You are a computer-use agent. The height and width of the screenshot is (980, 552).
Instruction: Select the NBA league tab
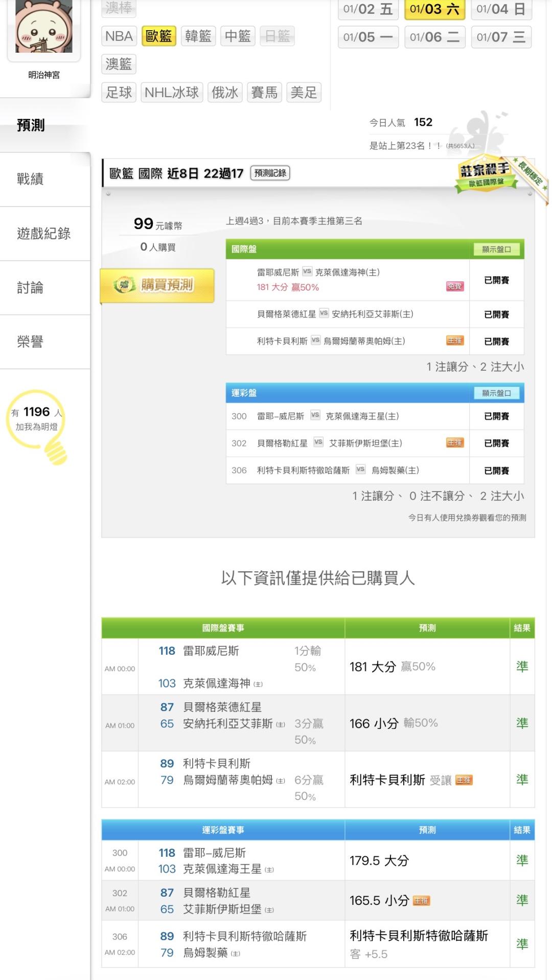(119, 36)
